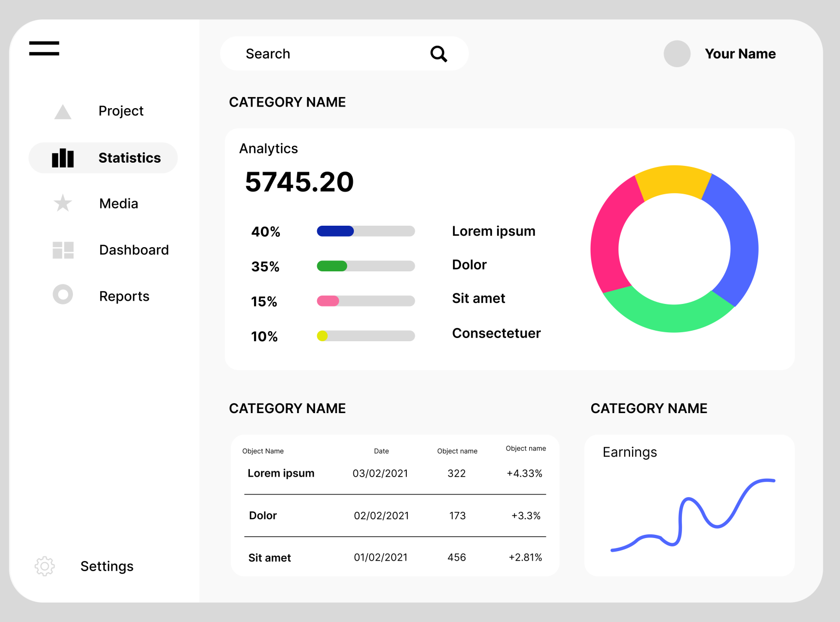Click the hamburger menu icon
840x622 pixels.
pyautogui.click(x=44, y=49)
